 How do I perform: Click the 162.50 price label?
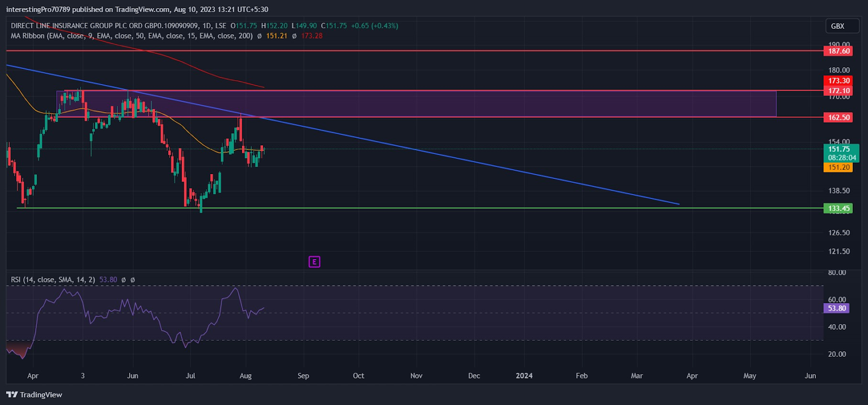(x=838, y=117)
